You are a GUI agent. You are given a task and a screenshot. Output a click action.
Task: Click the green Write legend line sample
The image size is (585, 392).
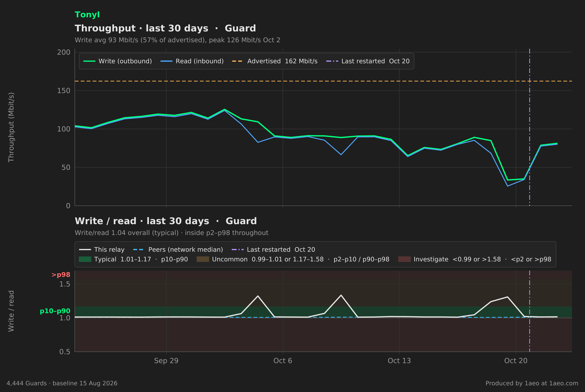[x=89, y=61]
